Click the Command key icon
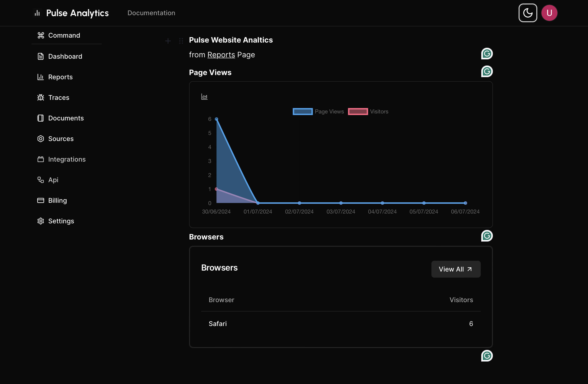This screenshot has height=384, width=588. pos(41,35)
